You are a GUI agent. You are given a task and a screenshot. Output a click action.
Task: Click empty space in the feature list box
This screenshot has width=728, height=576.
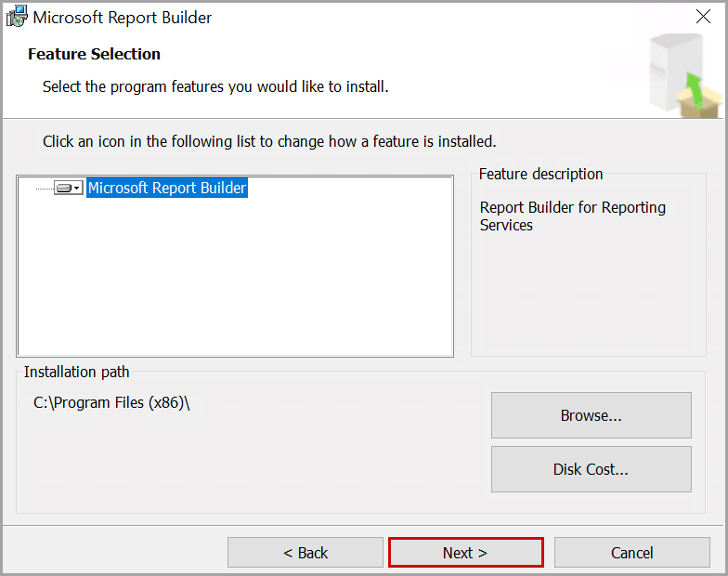232,279
